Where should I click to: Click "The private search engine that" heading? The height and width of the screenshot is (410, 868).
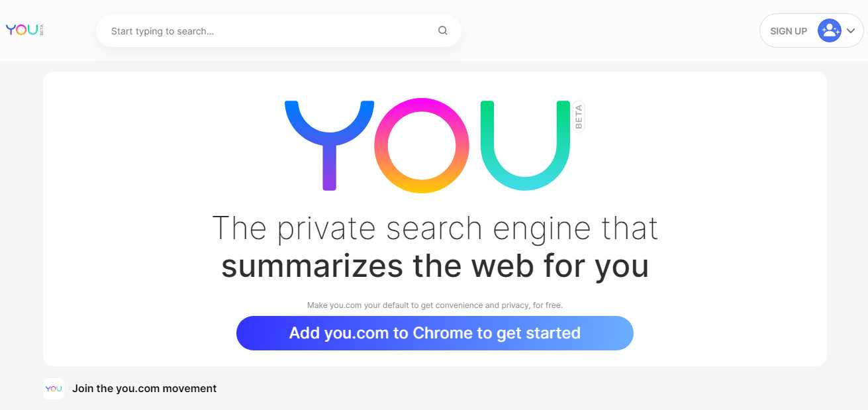[434, 229]
